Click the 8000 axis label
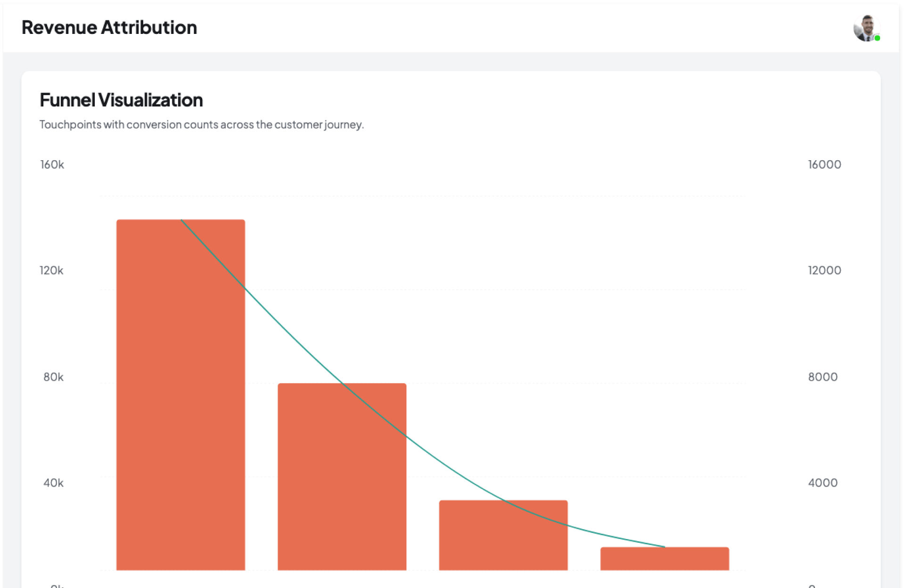905x588 pixels. (823, 377)
